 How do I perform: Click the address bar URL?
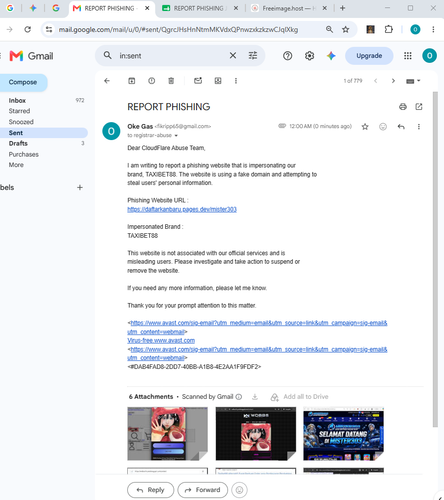(178, 30)
